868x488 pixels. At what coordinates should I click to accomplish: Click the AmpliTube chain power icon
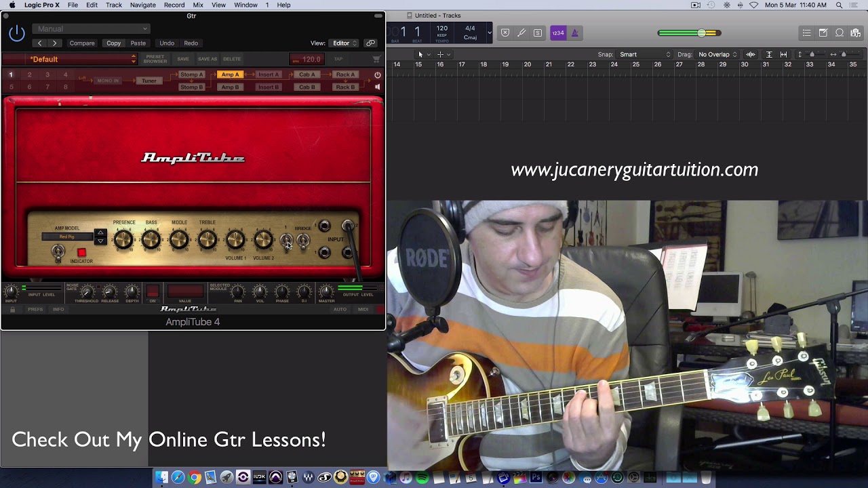[x=378, y=75]
